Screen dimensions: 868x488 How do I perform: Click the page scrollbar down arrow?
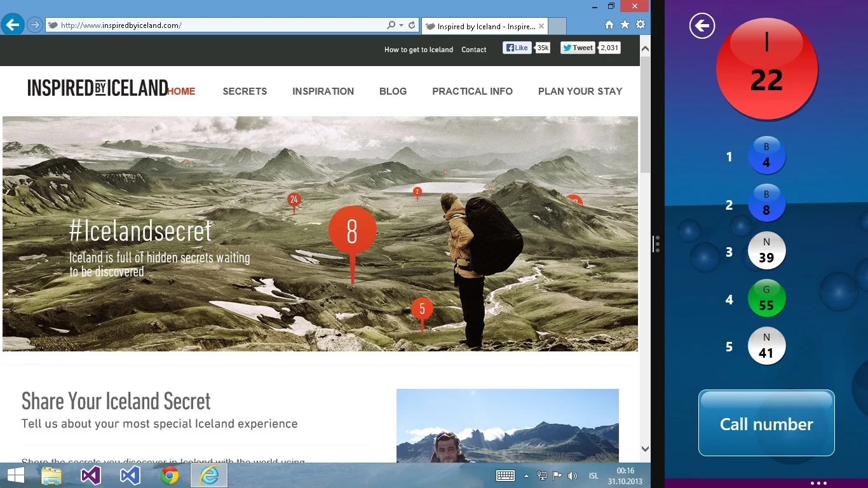click(645, 449)
